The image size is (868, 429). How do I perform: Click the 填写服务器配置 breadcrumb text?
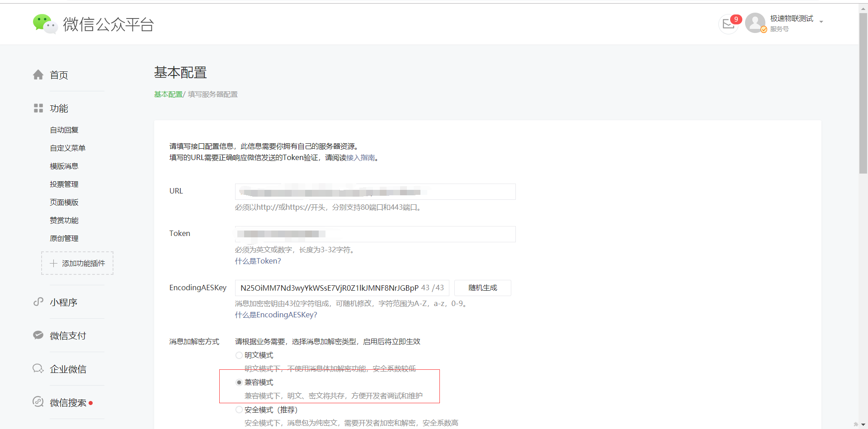[212, 94]
